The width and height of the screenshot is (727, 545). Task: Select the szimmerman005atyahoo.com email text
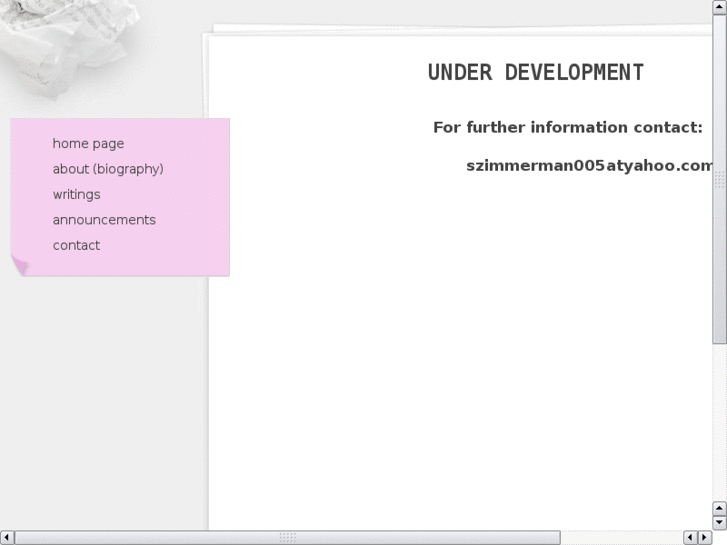(589, 166)
